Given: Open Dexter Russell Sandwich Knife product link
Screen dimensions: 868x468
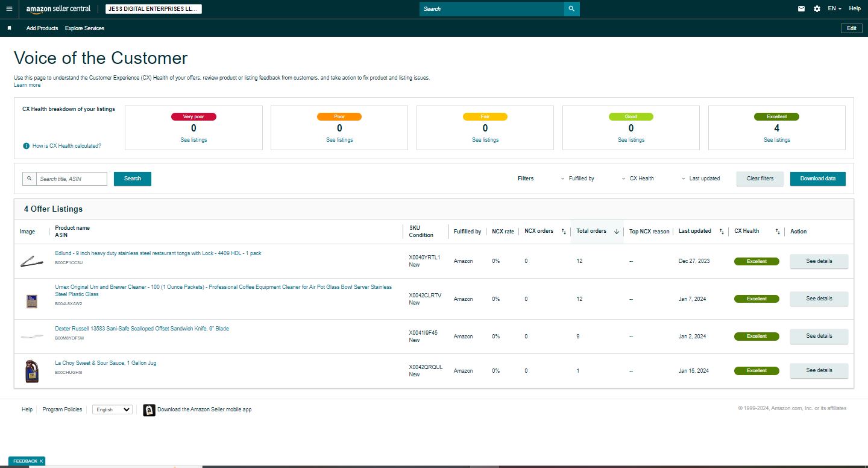Looking at the screenshot, I should [142, 329].
